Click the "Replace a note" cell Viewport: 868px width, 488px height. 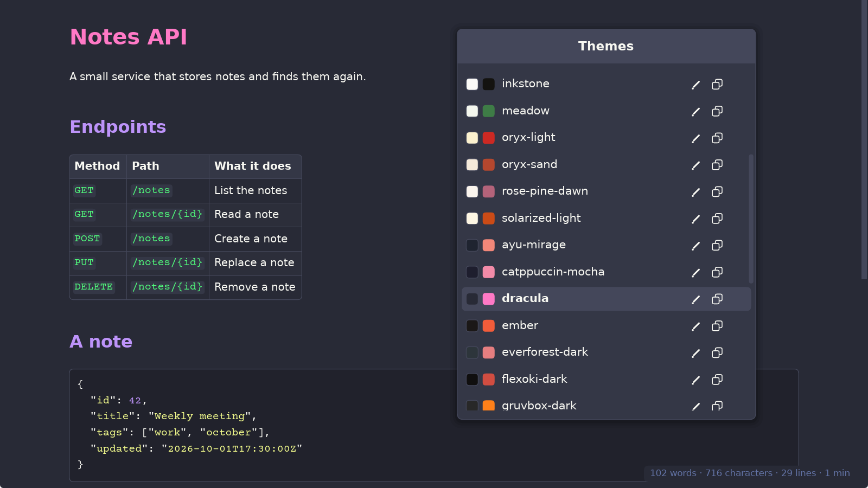tap(255, 263)
